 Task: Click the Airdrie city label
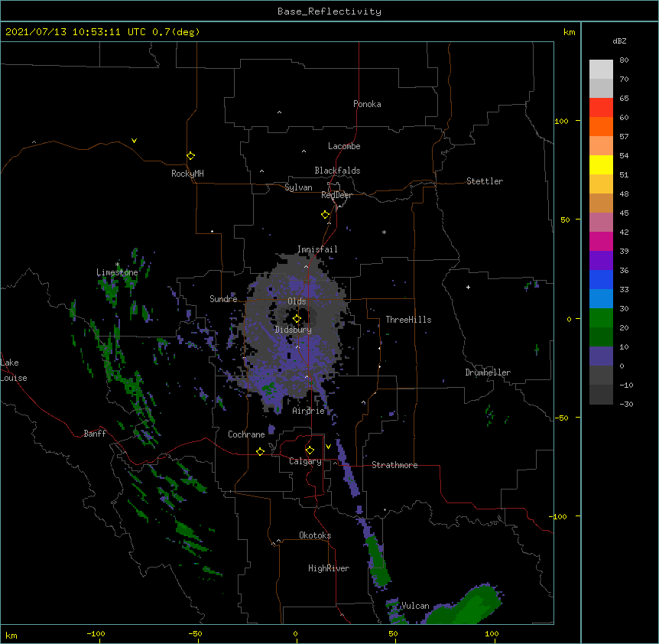tap(308, 411)
